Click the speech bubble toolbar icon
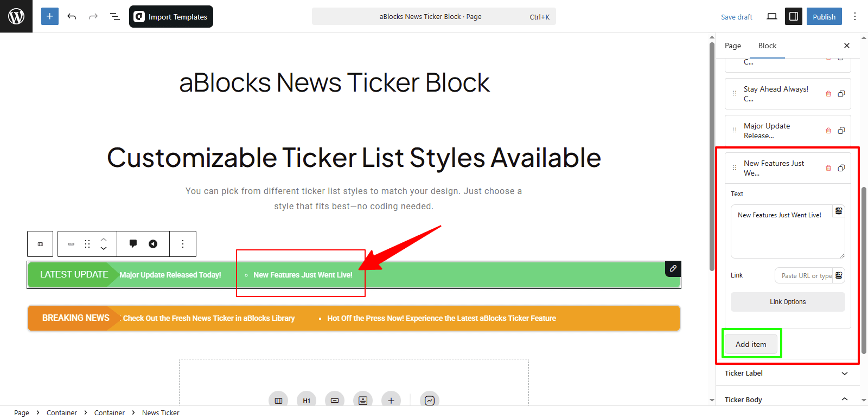 pos(133,243)
